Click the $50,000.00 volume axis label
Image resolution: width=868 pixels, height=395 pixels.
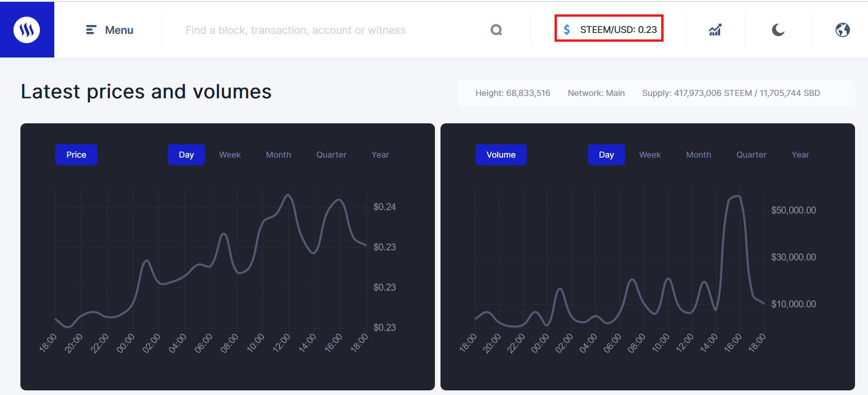click(794, 210)
